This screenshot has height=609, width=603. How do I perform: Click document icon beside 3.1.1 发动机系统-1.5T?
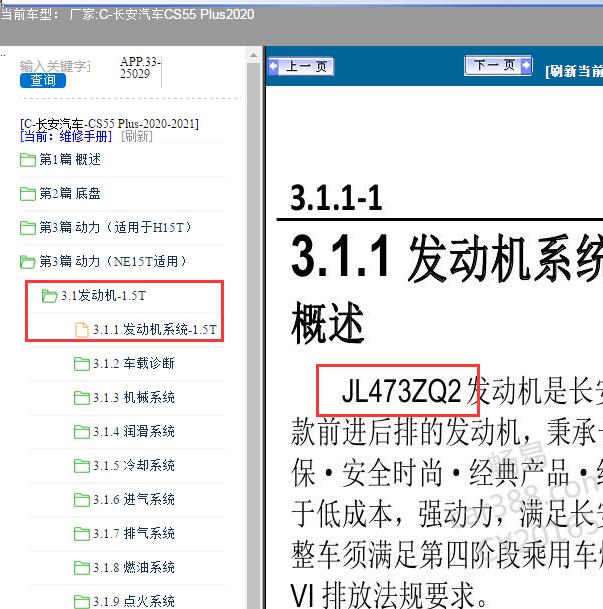(x=82, y=330)
